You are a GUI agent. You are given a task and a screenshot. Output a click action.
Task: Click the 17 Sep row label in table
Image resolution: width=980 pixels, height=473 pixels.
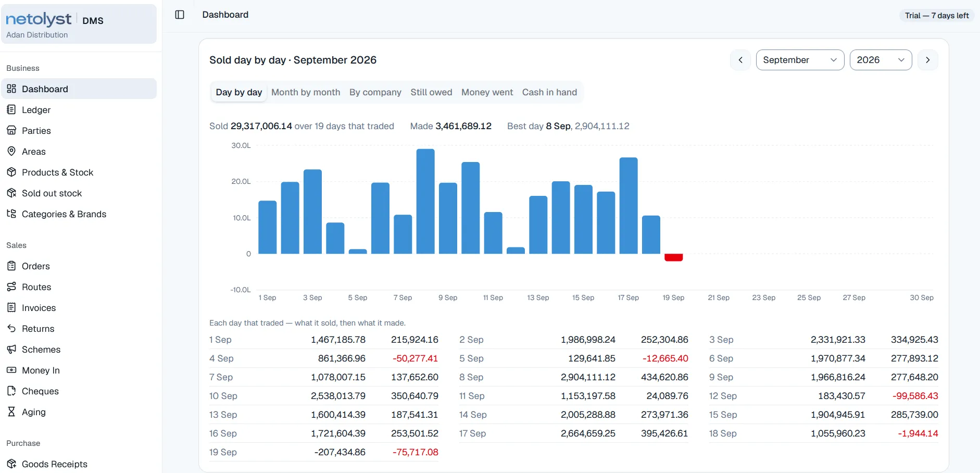coord(472,433)
